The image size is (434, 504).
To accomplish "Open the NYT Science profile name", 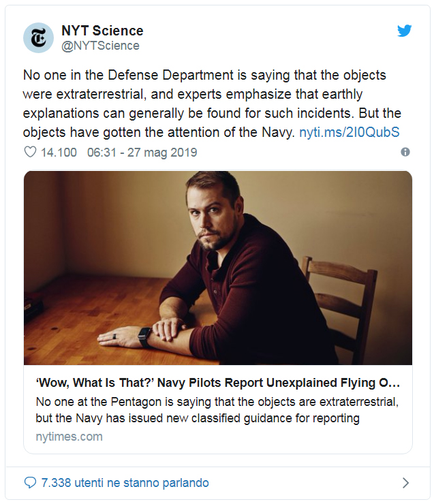I will (102, 31).
